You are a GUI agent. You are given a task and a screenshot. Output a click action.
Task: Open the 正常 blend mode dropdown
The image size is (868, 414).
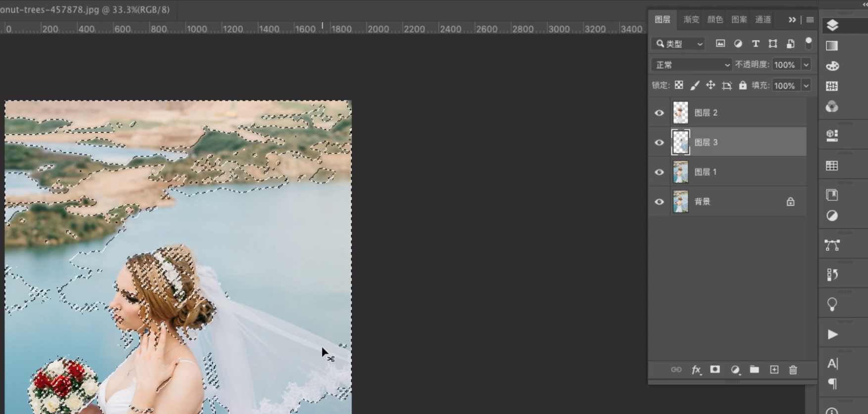point(691,65)
